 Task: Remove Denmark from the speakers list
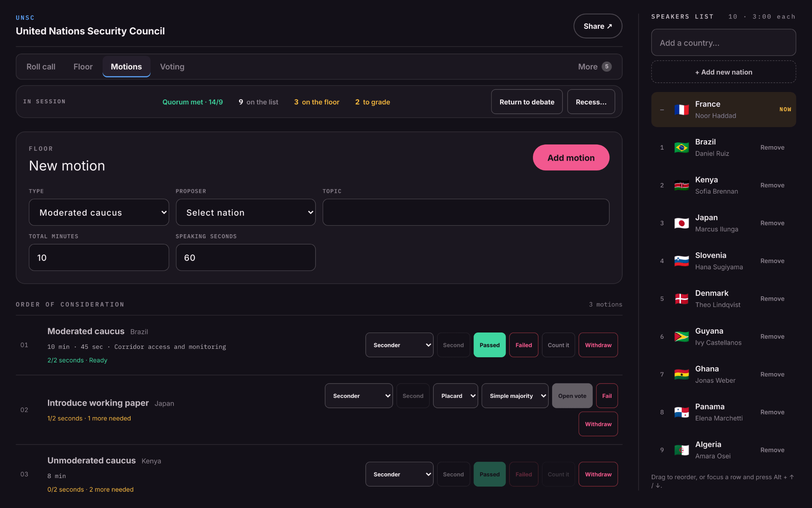[x=772, y=299]
